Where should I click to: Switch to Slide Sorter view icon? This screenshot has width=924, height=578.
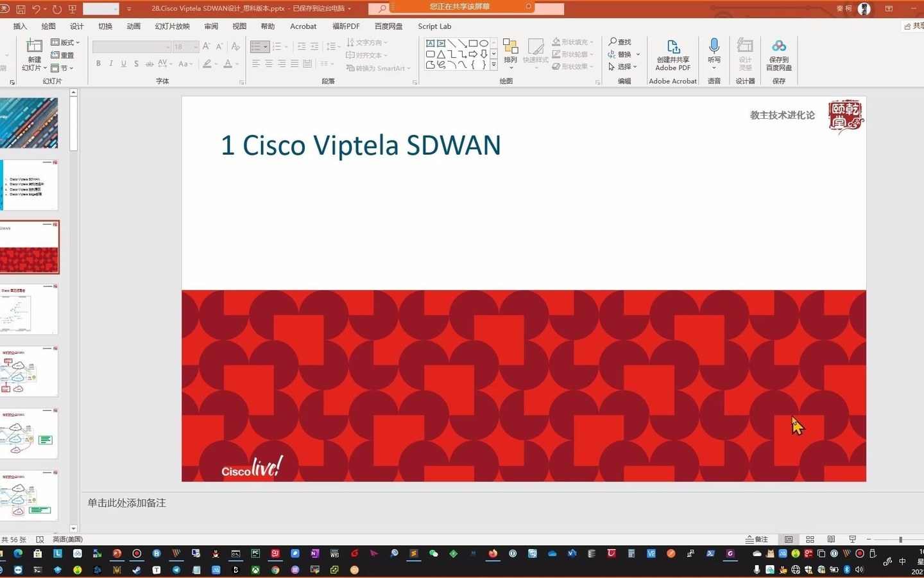point(810,539)
